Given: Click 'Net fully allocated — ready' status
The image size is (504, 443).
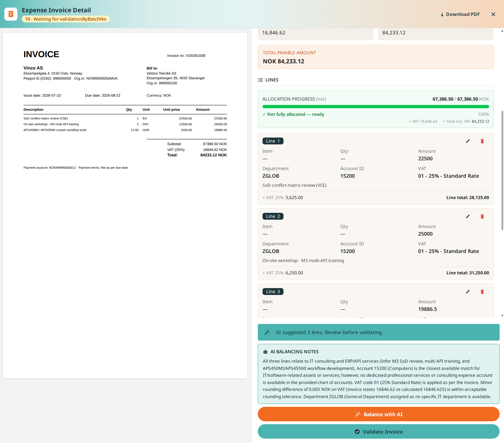Looking at the screenshot, I should point(293,114).
